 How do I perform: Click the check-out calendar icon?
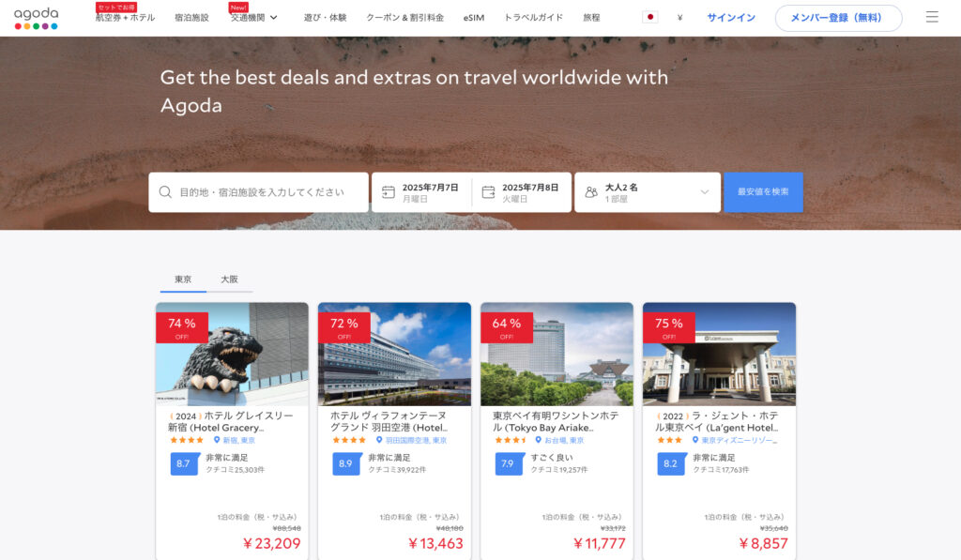(x=488, y=192)
